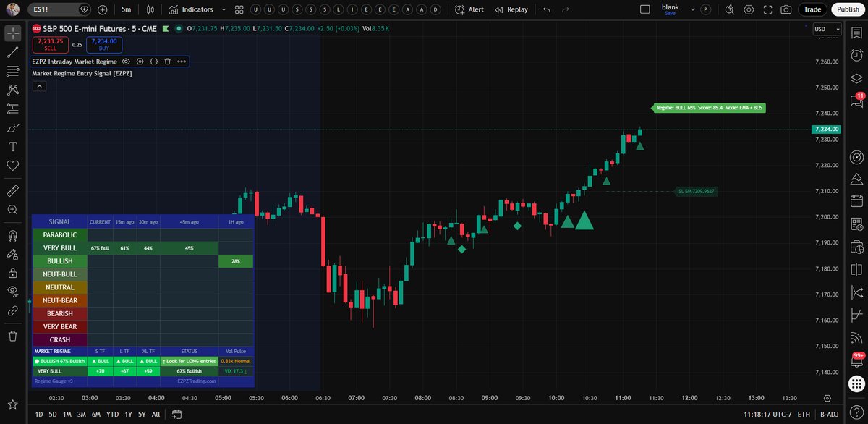Open the watchlist panel in right sidebar
The height and width of the screenshot is (424, 868).
pyautogui.click(x=857, y=33)
